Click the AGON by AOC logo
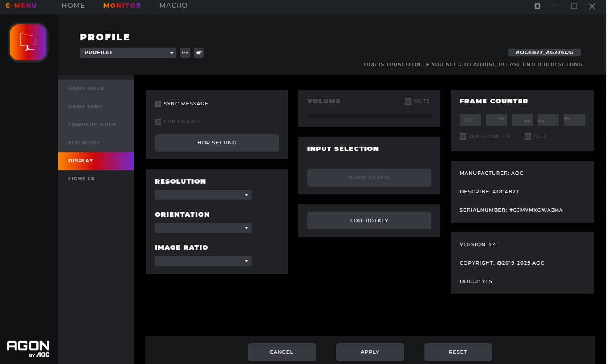Screen dimensions: 607x364 (x=28, y=349)
